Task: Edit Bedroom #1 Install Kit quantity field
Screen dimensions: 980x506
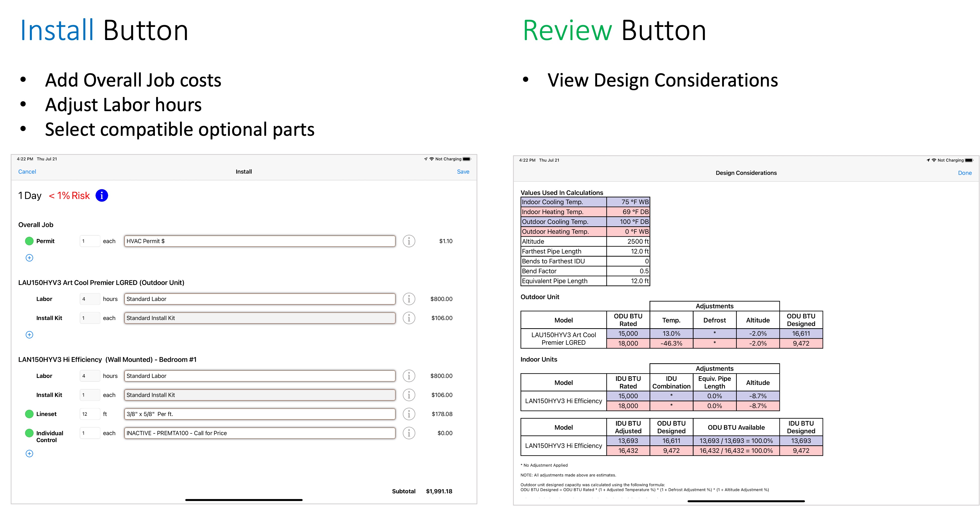Action: pyautogui.click(x=90, y=395)
